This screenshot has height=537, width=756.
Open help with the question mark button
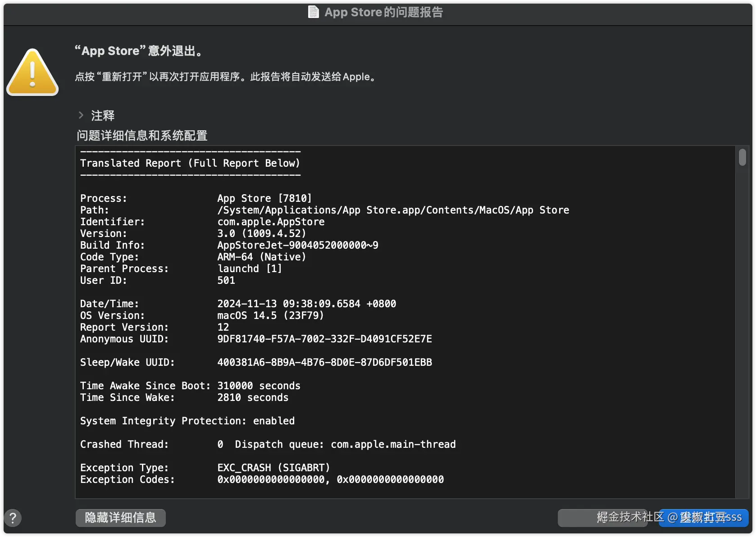pos(13,518)
